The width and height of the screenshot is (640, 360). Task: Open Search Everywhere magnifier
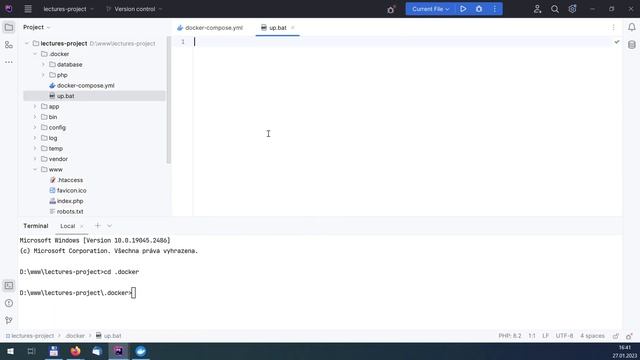click(x=555, y=9)
